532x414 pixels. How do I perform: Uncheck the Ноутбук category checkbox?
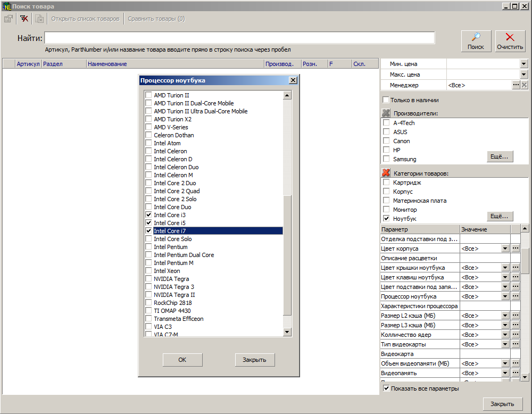click(386, 219)
